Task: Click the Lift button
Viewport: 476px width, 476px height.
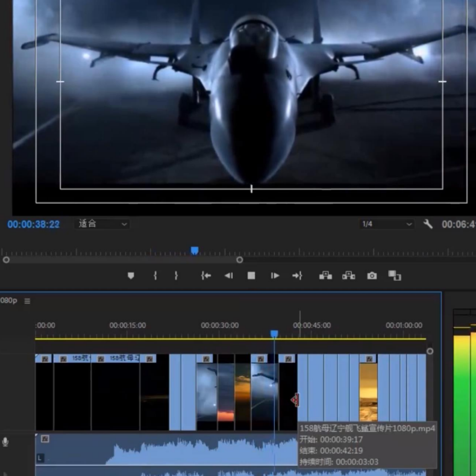Action: click(x=325, y=275)
